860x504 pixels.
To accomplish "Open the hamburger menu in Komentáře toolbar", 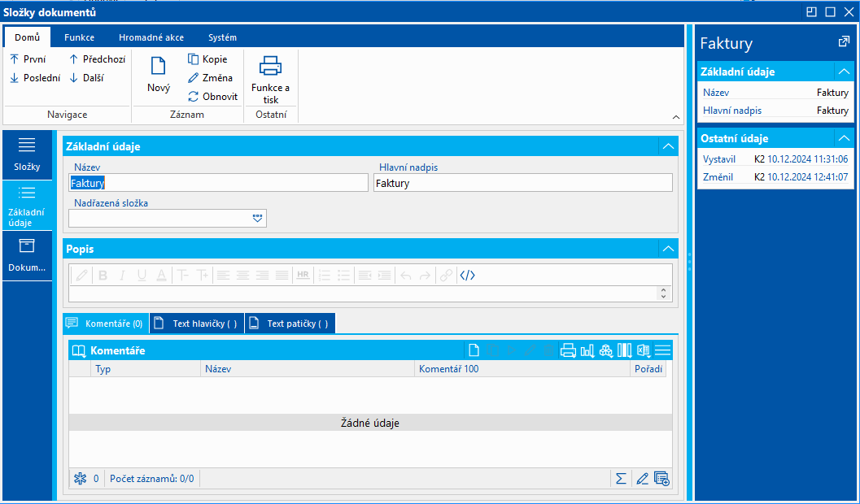I will coord(662,350).
